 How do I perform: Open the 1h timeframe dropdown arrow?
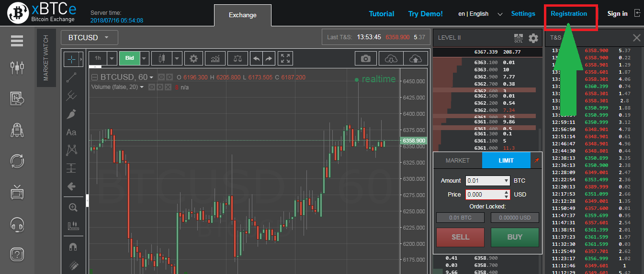point(112,58)
